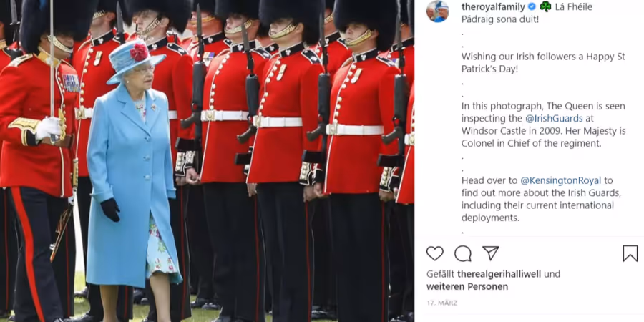This screenshot has width=644, height=322.
Task: Click the Gefällt likes label
Action: click(441, 274)
